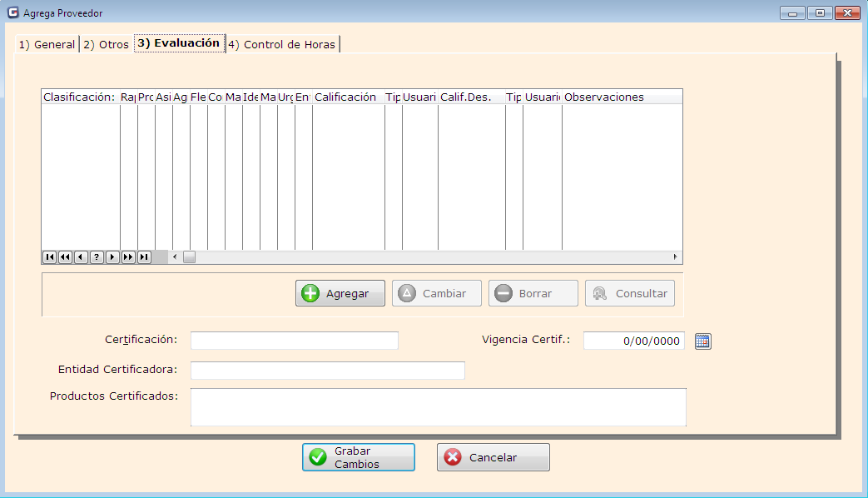
Task: Cancel the form with the Cancelar button
Action: (x=493, y=456)
